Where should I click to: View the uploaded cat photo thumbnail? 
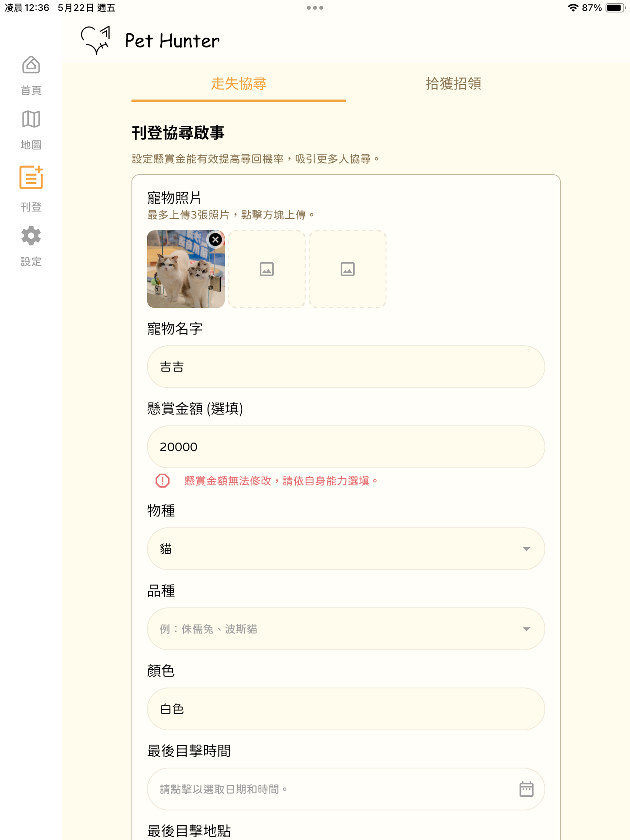[x=186, y=269]
